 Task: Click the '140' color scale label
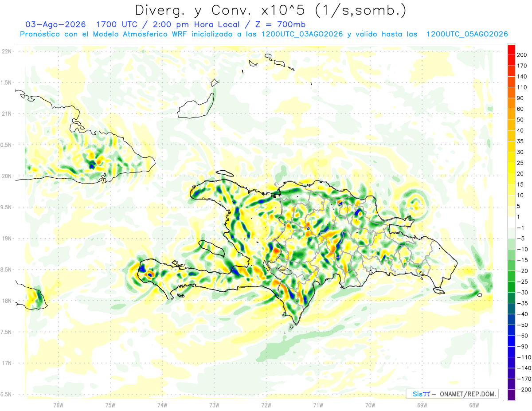click(x=522, y=77)
